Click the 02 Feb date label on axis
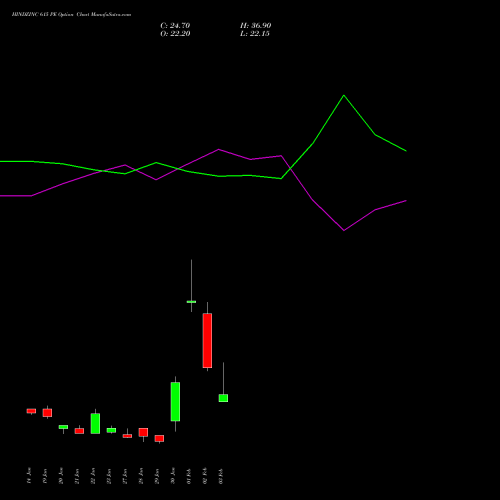500x500 pixels. coord(205,476)
